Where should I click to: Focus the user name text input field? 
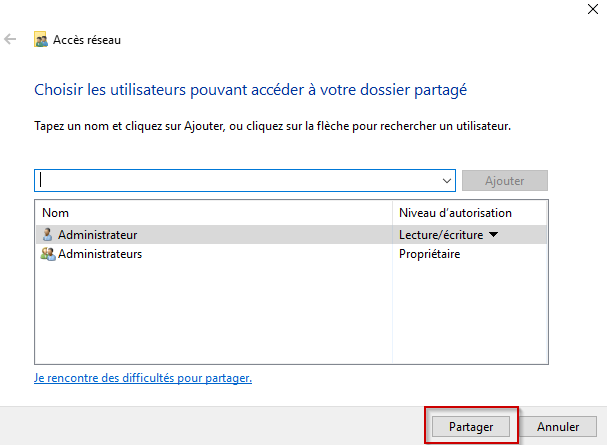point(238,181)
